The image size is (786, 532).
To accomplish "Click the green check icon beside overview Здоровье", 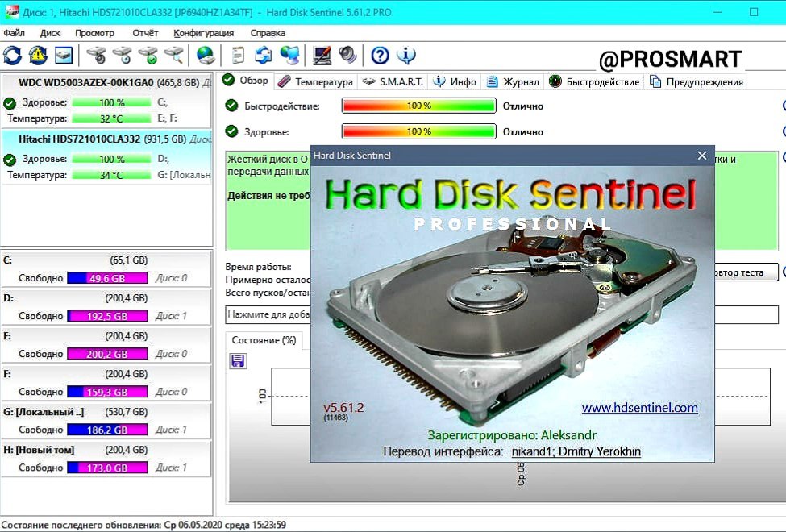I will 231,131.
